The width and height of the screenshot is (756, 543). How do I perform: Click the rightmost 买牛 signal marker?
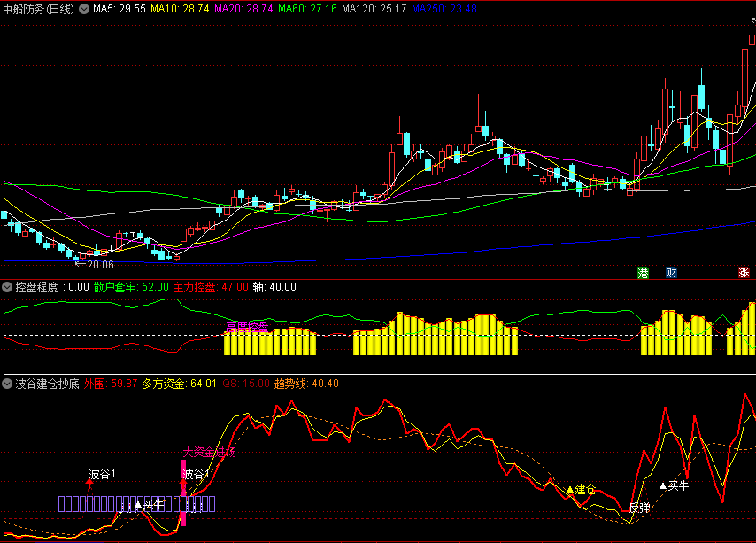[x=674, y=486]
